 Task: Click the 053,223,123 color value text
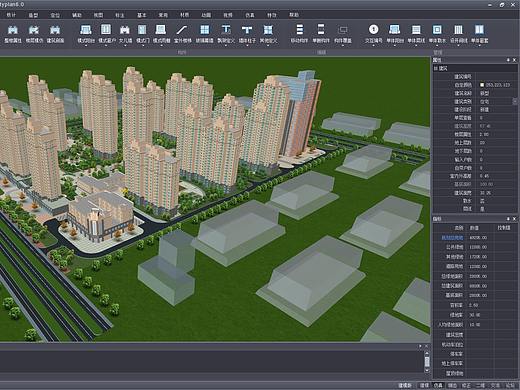pos(498,85)
